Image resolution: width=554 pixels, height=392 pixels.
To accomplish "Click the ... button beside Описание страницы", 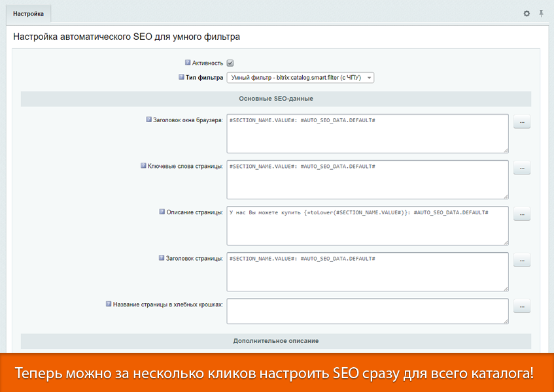I will click(x=521, y=213).
